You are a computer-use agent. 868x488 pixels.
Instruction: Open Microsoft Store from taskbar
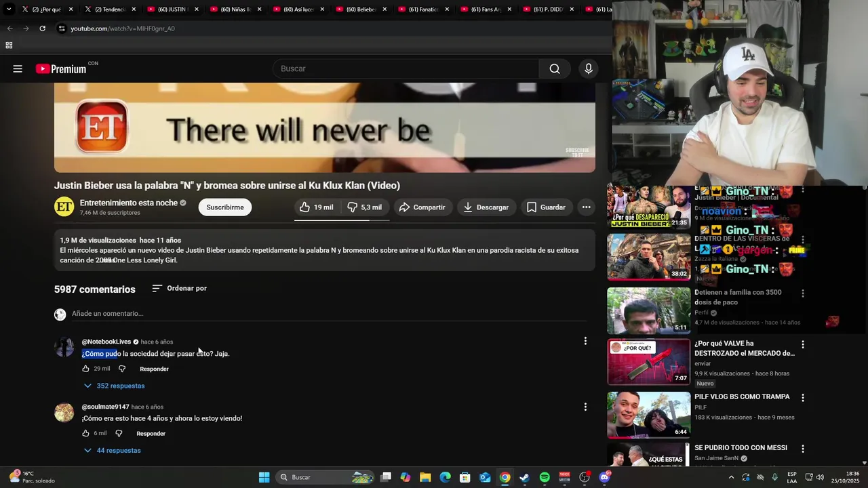point(465,477)
